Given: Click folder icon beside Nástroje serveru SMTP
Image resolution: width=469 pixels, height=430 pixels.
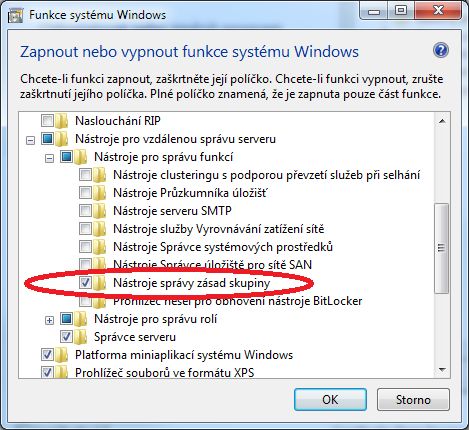Looking at the screenshot, I should click(x=100, y=211).
